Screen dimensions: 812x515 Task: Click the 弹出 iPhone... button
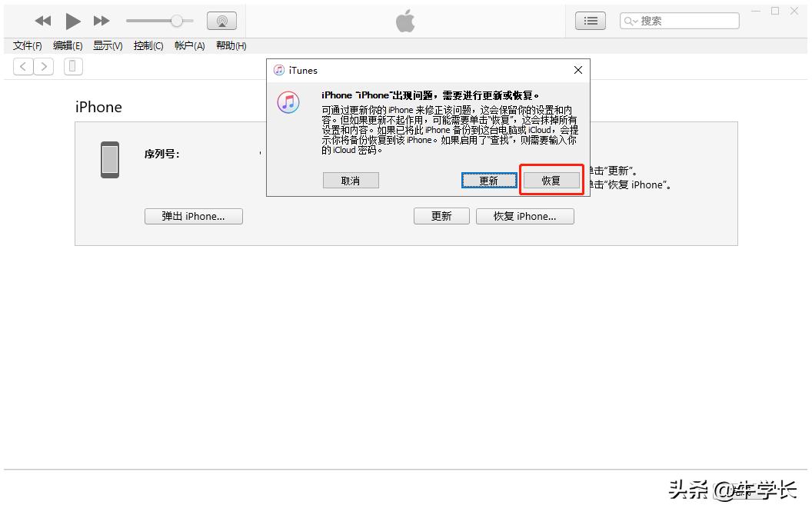pos(193,216)
